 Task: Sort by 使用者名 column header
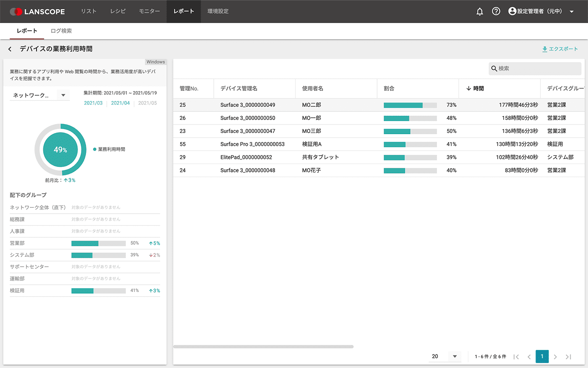tap(312, 89)
